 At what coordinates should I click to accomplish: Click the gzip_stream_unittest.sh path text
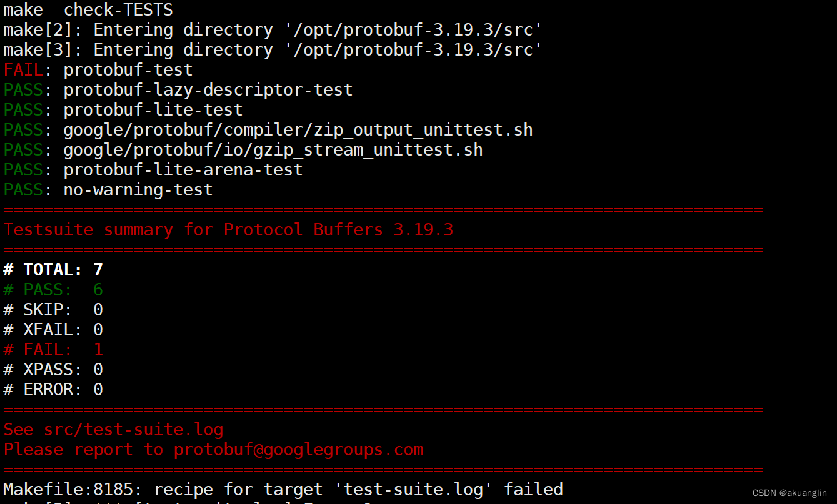273,150
